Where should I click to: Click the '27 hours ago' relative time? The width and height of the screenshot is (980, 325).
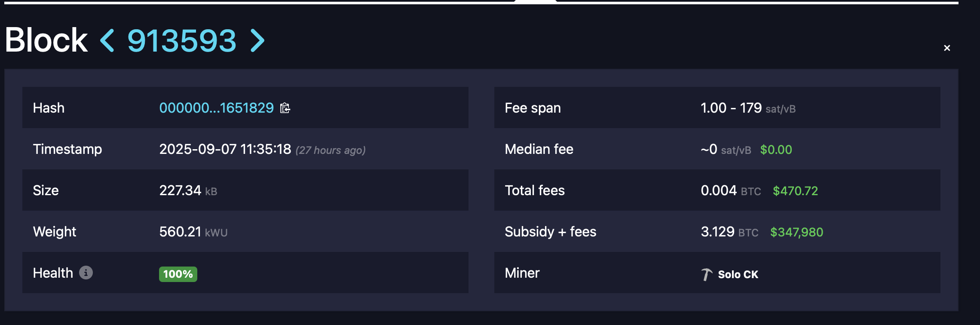331,150
